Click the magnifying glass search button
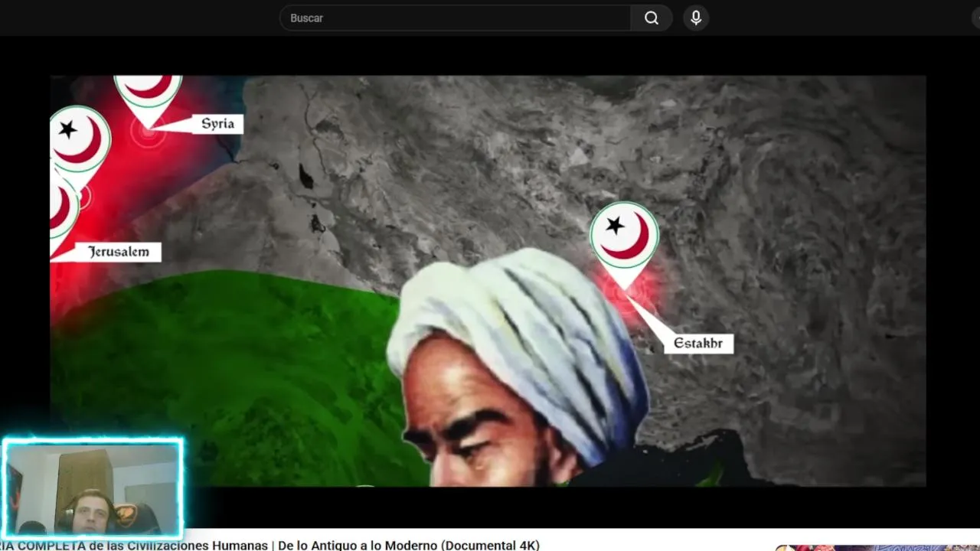This screenshot has width=980, height=551. point(652,18)
